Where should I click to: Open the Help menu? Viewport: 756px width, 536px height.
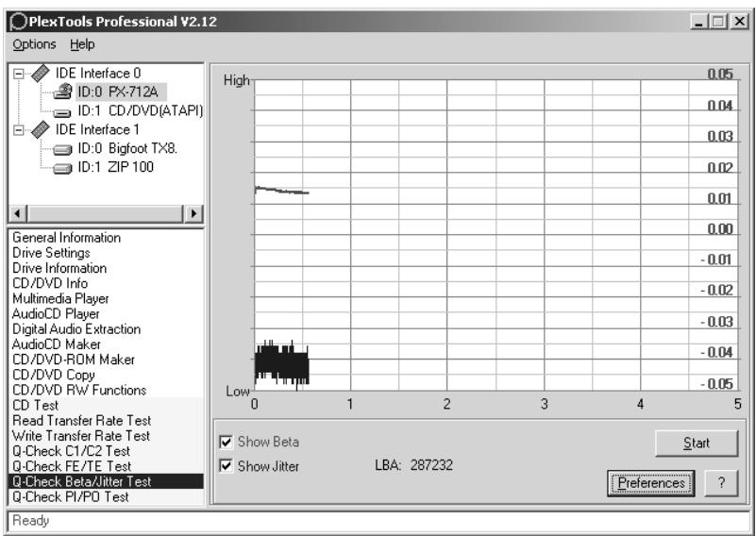[x=82, y=44]
